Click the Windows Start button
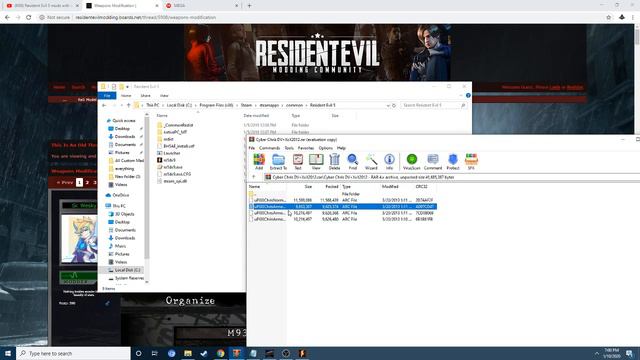640x360 pixels. pyautogui.click(x=8, y=353)
